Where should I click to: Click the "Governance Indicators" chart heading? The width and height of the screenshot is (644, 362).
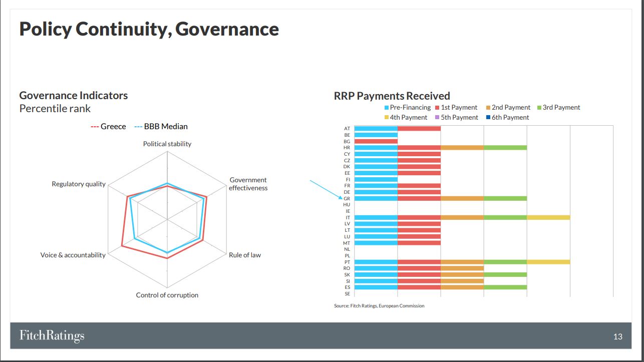[x=74, y=96]
